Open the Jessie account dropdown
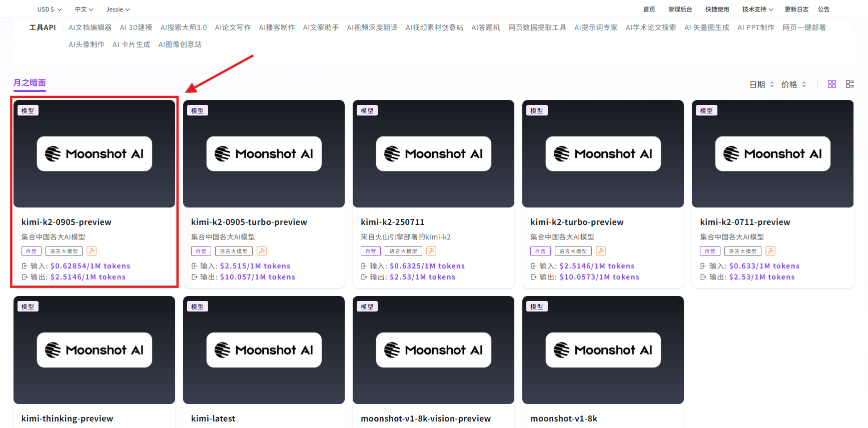Screen dimensions: 868x428 118,9
